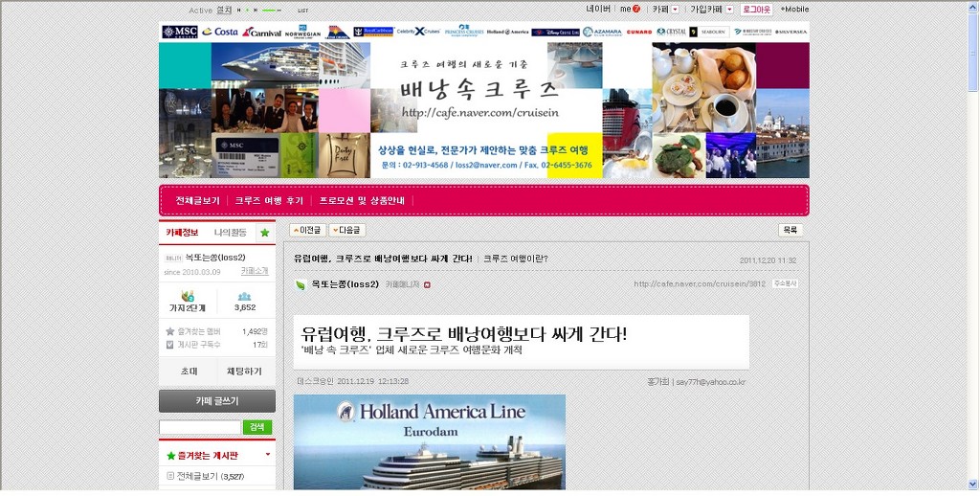Click inside the cafe search input field
Image resolution: width=980 pixels, height=496 pixels.
[200, 427]
